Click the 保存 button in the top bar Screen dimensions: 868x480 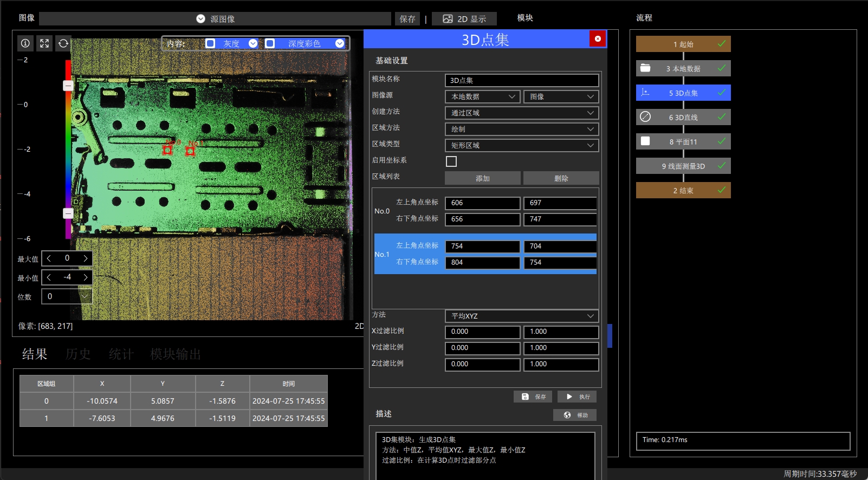(407, 19)
